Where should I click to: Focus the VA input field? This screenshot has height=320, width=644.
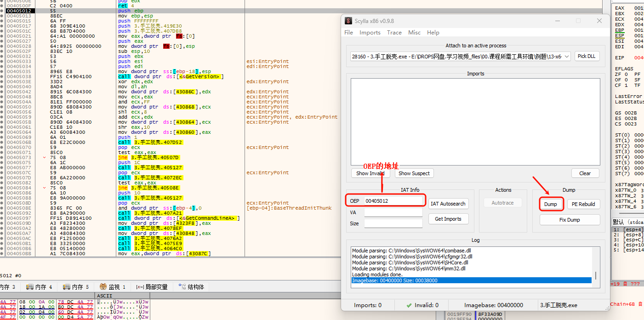pyautogui.click(x=393, y=212)
